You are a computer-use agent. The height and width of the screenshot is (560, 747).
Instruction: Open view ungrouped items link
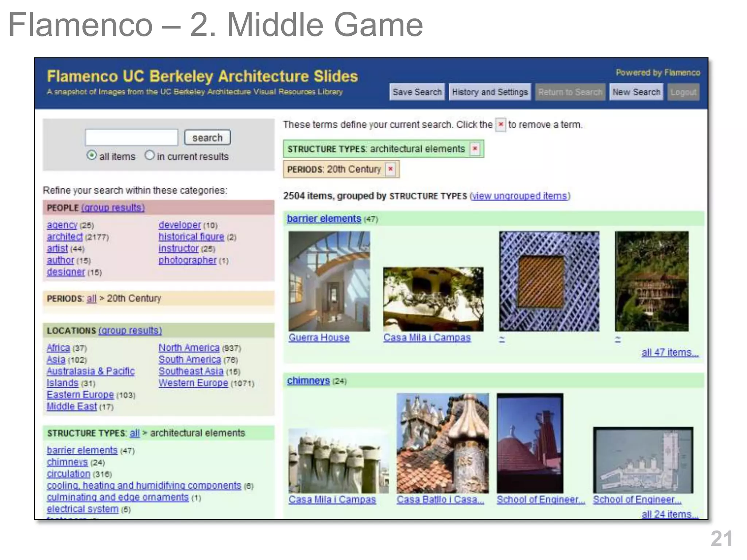[520, 196]
